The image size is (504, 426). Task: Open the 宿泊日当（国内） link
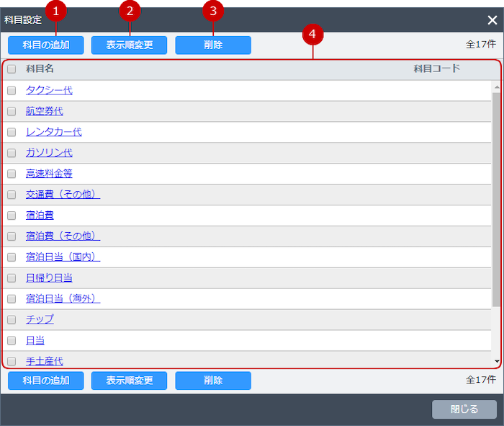tap(63, 257)
